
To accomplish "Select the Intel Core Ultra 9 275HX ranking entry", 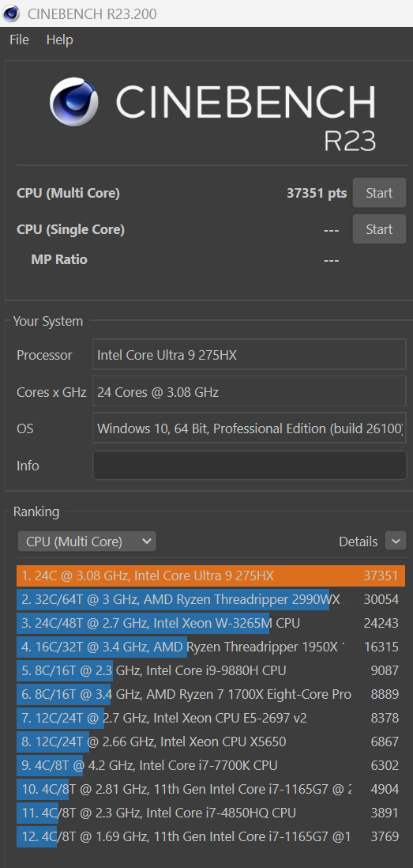I will pyautogui.click(x=211, y=576).
